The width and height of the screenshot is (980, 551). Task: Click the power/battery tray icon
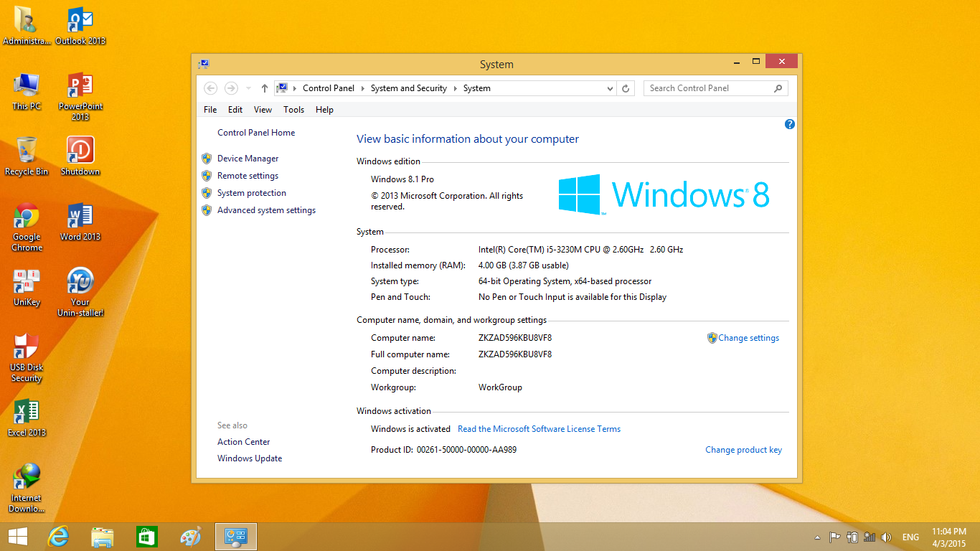tap(852, 537)
